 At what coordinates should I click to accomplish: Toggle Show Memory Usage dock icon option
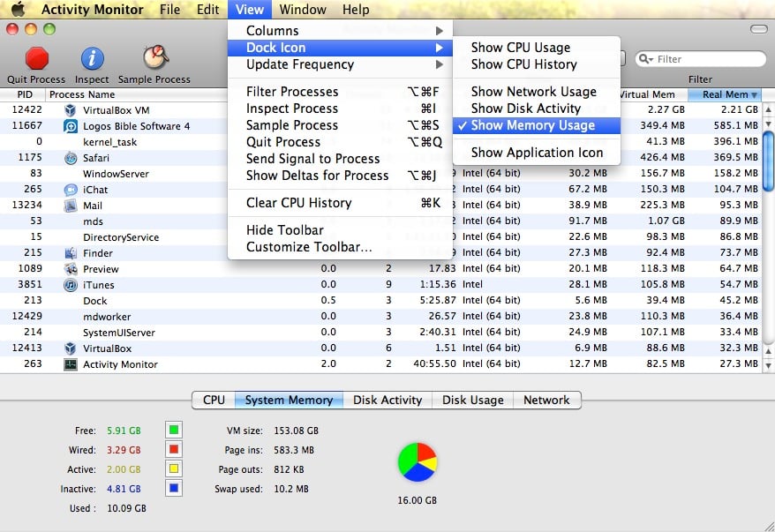pos(537,125)
